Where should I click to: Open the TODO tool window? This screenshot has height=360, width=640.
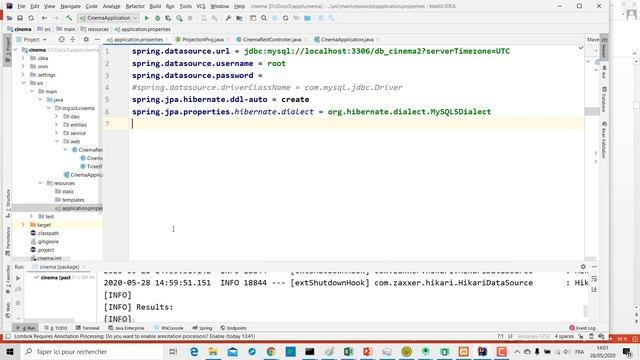click(56, 328)
